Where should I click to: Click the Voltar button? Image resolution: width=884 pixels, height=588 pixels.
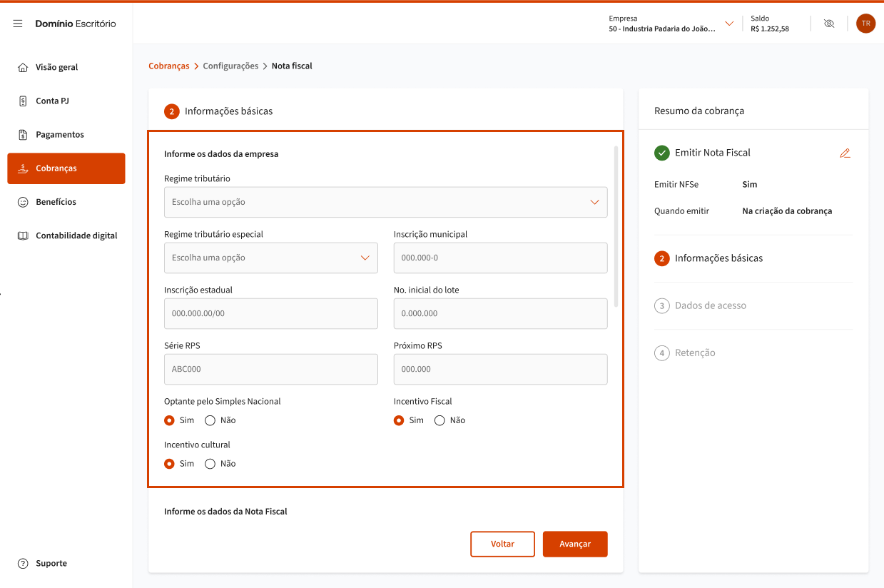coord(502,544)
